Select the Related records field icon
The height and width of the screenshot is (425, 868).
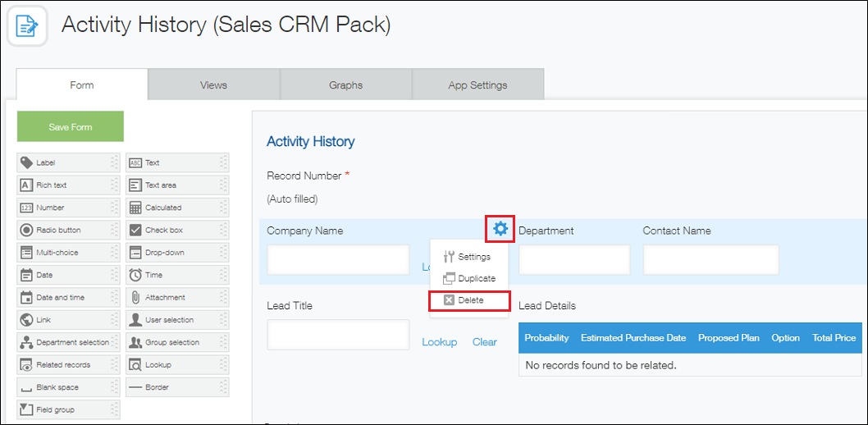(x=26, y=365)
